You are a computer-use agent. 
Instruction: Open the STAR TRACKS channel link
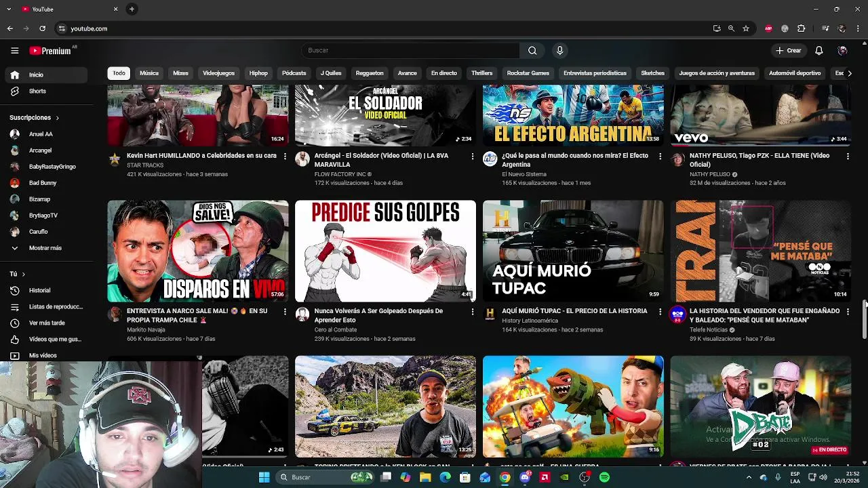145,165
